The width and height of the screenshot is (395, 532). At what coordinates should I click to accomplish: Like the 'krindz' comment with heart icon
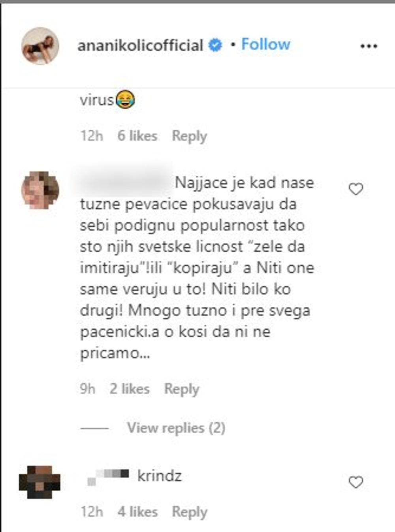tap(356, 482)
